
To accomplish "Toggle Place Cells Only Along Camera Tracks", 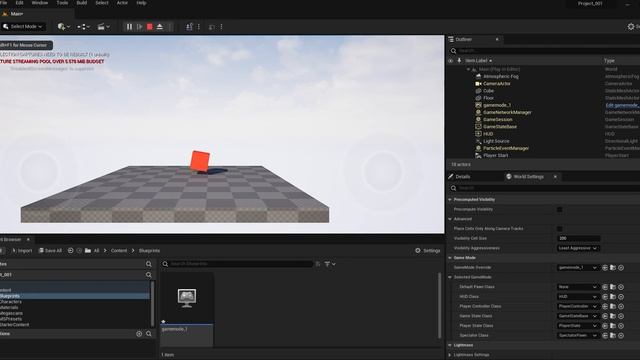I will point(560,229).
